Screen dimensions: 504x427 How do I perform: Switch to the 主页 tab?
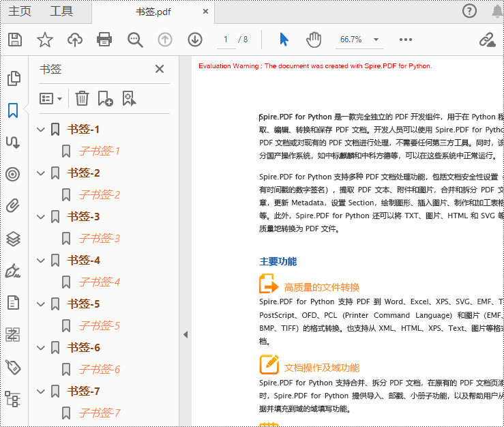[20, 11]
